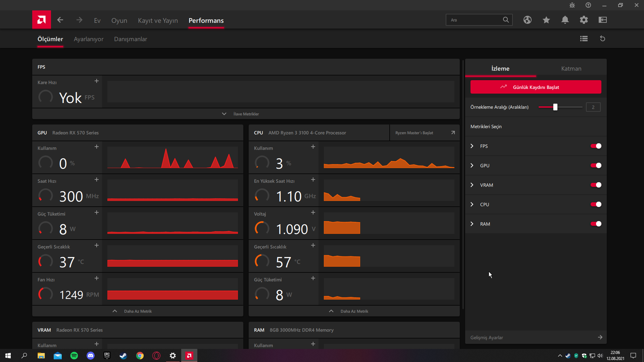Add Fan Hızı metric with plus
The width and height of the screenshot is (644, 362).
click(97, 278)
